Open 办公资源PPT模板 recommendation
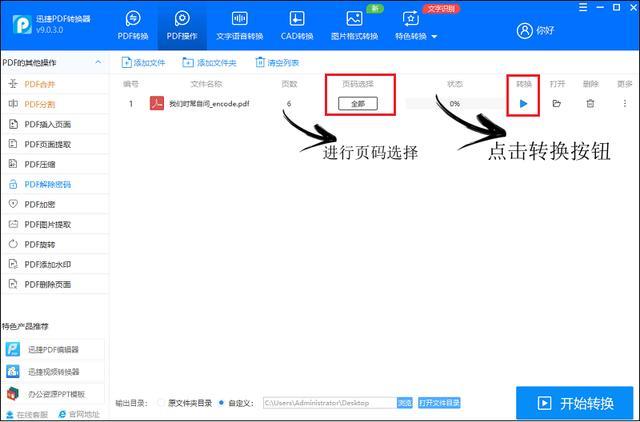Image resolution: width=640 pixels, height=422 pixels. [x=53, y=394]
